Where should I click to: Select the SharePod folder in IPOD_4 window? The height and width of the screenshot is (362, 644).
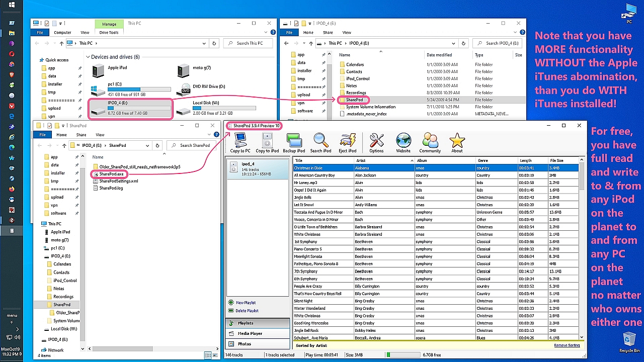point(351,100)
